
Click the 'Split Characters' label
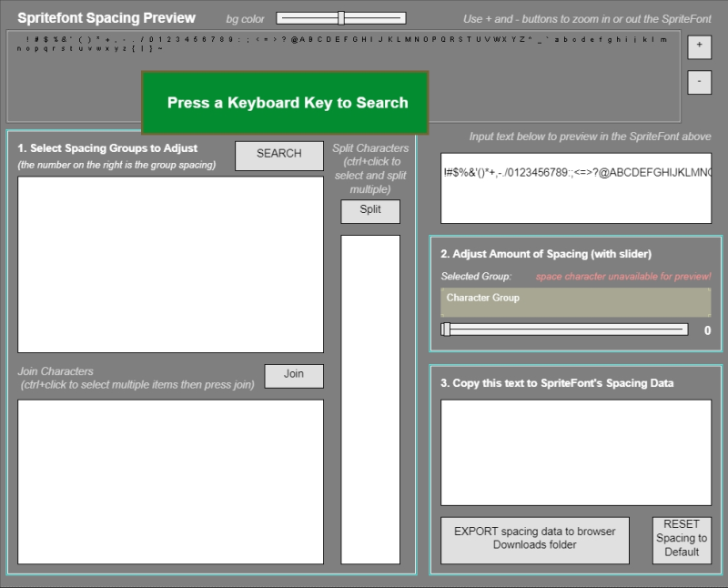[x=370, y=148]
